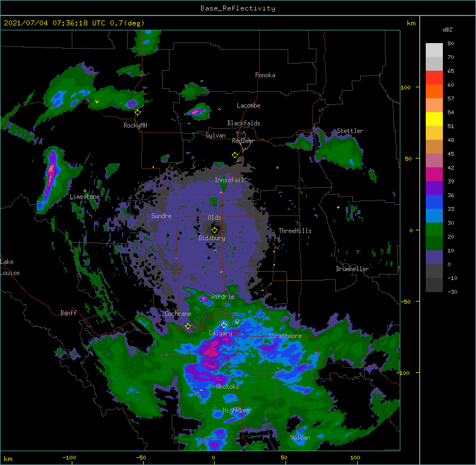
Task: Click the ThreeHills city label
Action: (x=295, y=231)
